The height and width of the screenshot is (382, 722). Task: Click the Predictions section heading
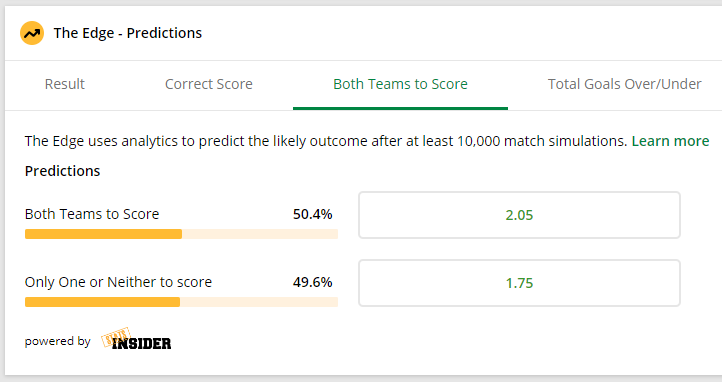(x=63, y=171)
